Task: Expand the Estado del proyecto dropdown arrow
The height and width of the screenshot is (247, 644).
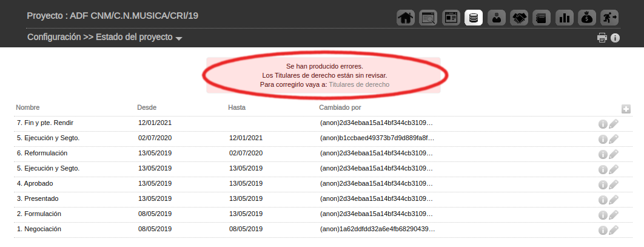Action: 179,39
